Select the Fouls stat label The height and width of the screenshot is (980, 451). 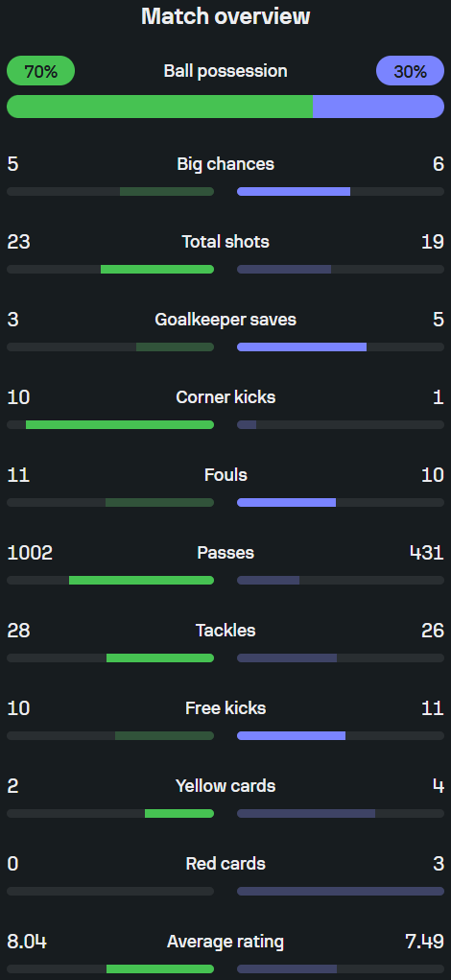pyautogui.click(x=225, y=475)
